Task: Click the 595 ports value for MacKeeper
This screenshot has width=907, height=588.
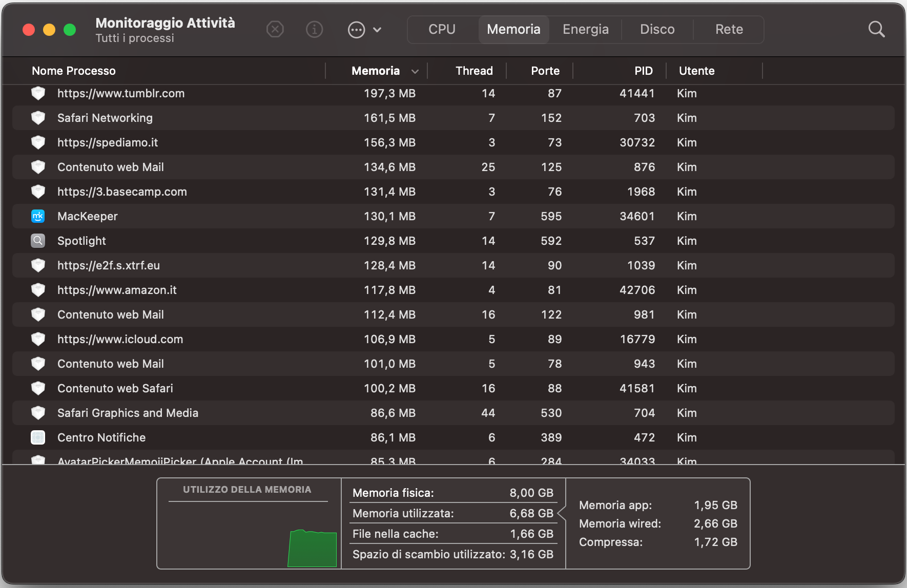Action: (x=551, y=216)
